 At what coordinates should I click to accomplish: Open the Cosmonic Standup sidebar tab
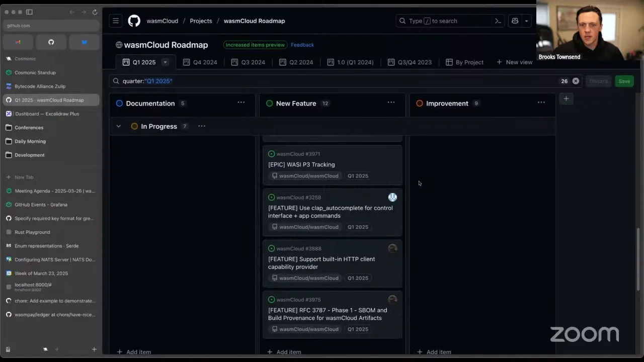(x=51, y=72)
